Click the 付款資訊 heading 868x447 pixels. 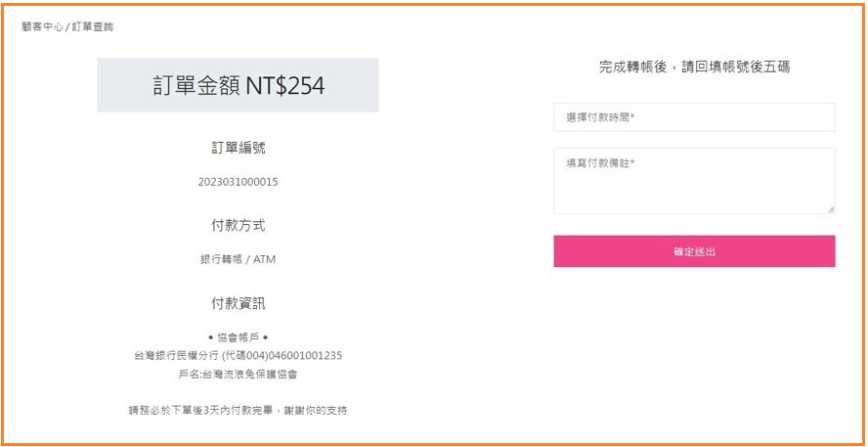(238, 303)
